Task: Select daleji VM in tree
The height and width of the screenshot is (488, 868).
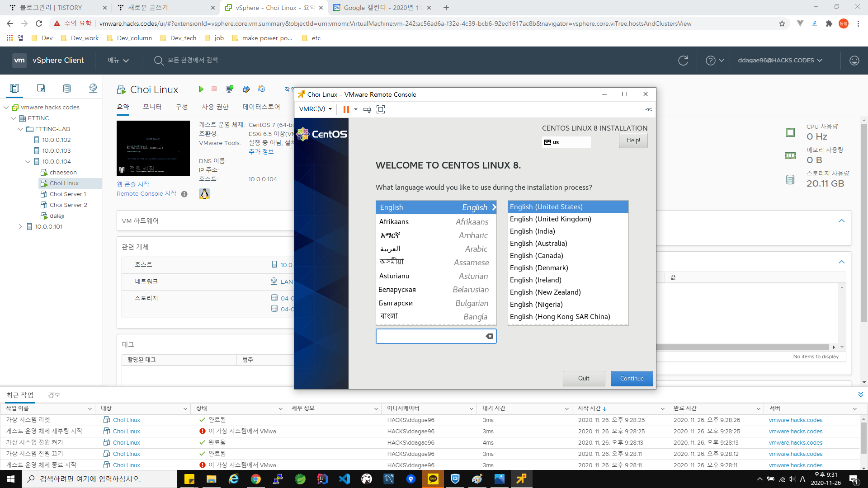Action: coord(57,216)
